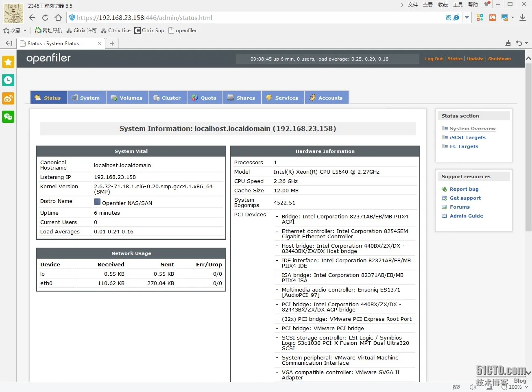Switch to the Services tab
Screen dimensions: 532x392
(x=283, y=98)
